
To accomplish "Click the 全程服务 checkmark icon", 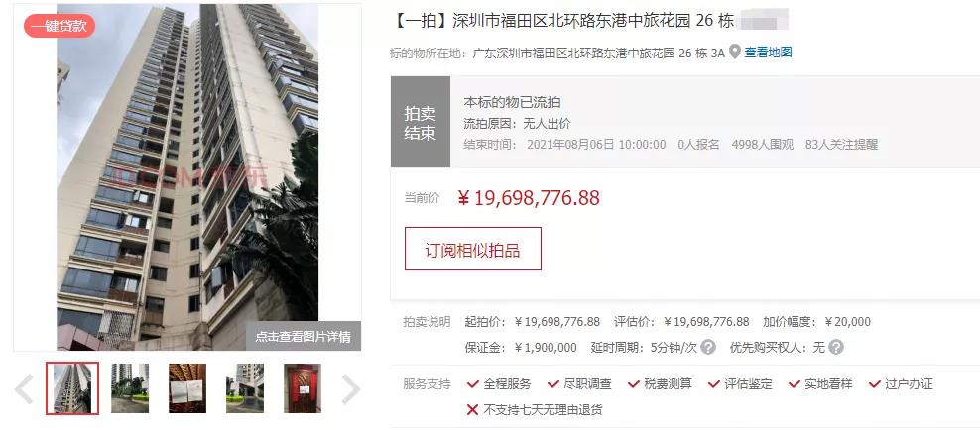I will click(x=473, y=384).
